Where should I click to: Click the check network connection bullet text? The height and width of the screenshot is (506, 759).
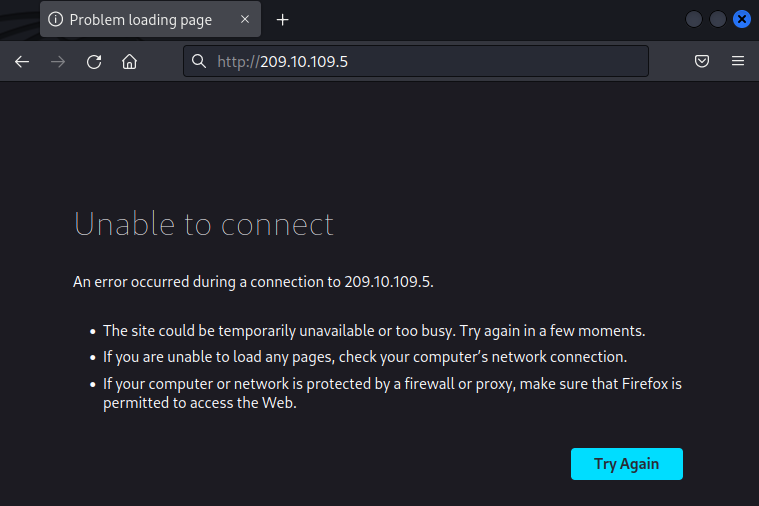coord(365,356)
